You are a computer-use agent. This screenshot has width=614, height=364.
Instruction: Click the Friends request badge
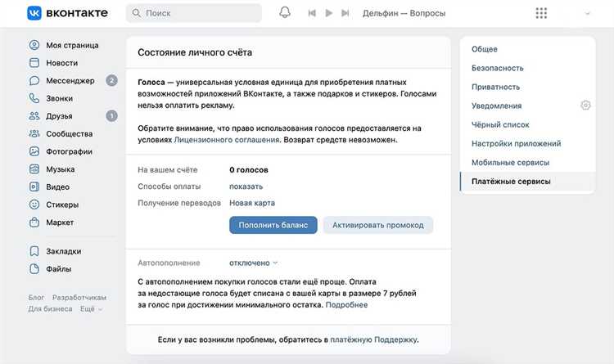pyautogui.click(x=111, y=116)
